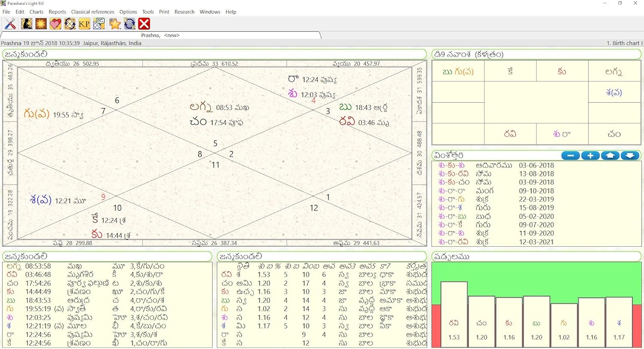
Task: Open the Classical references menu
Action: tap(93, 12)
